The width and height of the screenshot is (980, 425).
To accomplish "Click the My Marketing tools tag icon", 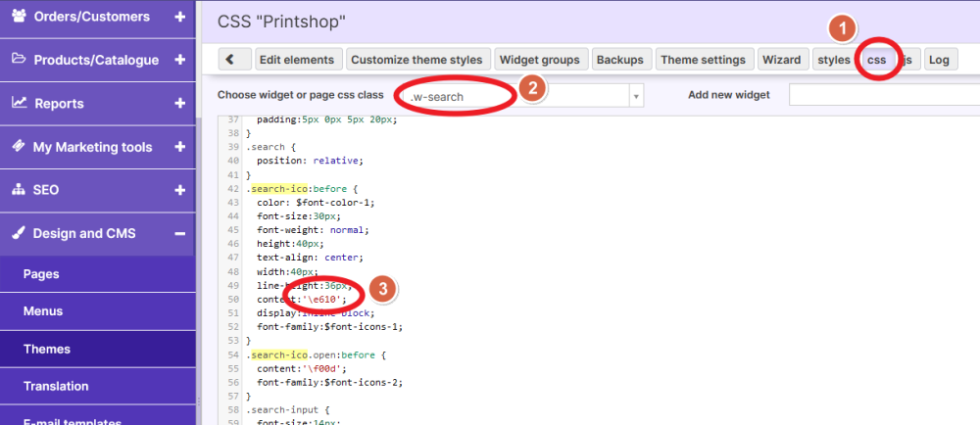I will click(19, 147).
